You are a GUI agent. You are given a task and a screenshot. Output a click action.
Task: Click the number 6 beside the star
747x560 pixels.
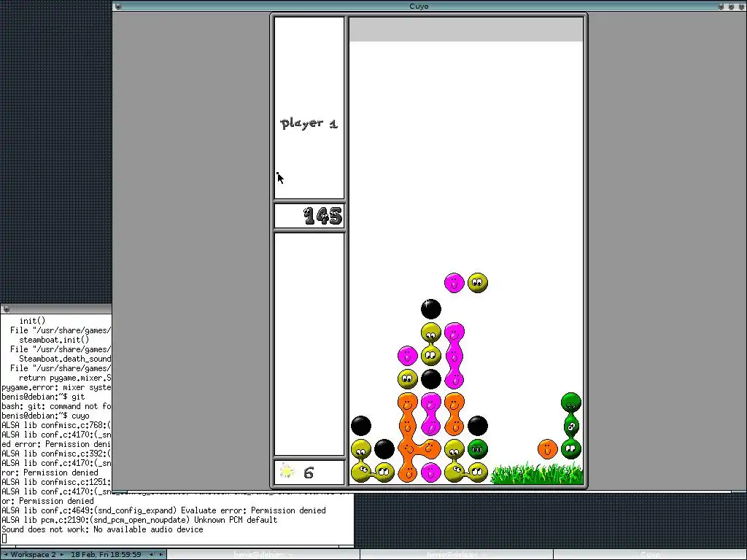click(309, 472)
